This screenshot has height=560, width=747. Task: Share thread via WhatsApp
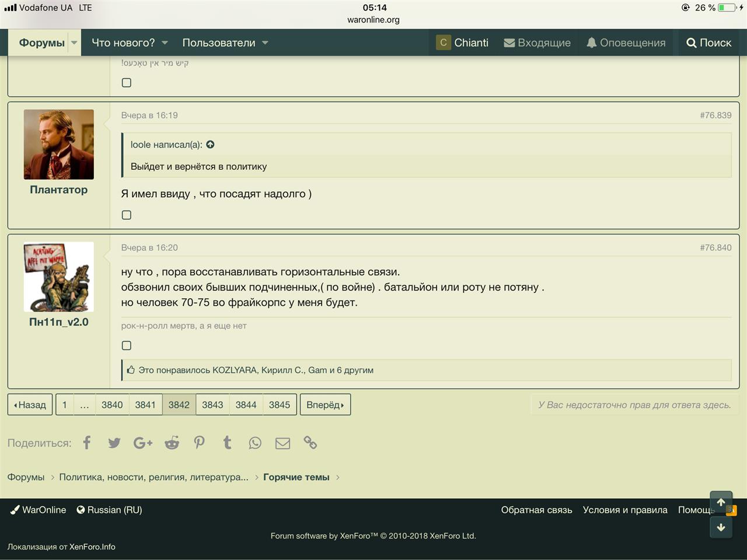point(255,443)
